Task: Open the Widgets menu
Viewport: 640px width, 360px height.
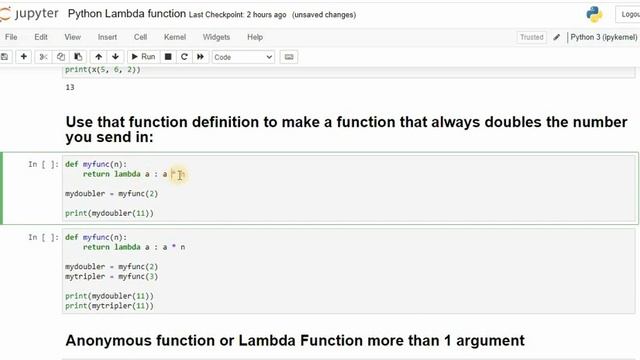Action: [216, 37]
